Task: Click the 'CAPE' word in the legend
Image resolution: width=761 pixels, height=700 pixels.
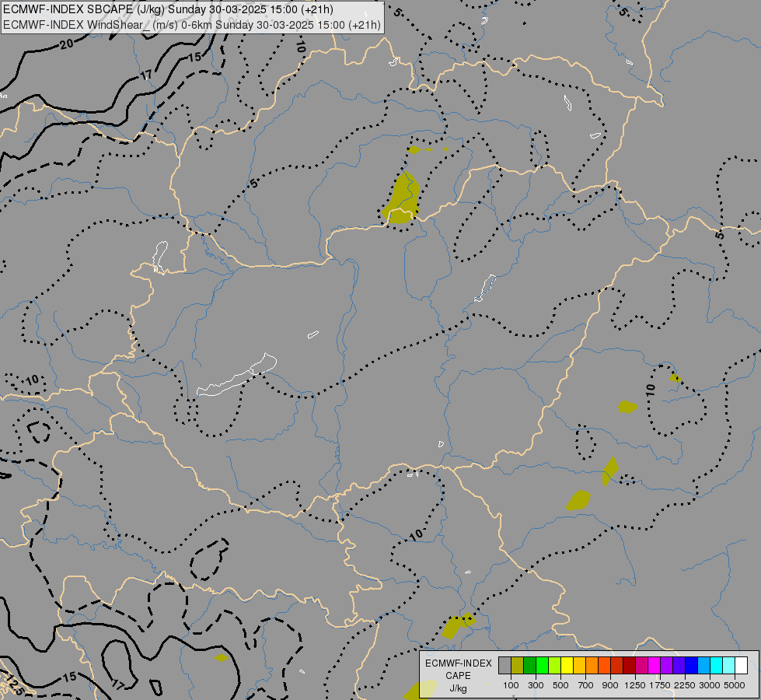Action: 458,676
